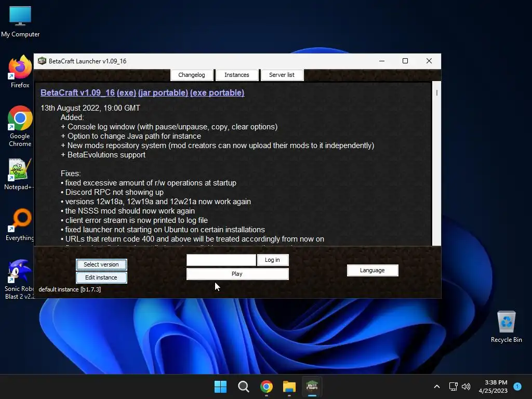Focus the username input field
Screen dimensions: 532x399
pyautogui.click(x=221, y=260)
